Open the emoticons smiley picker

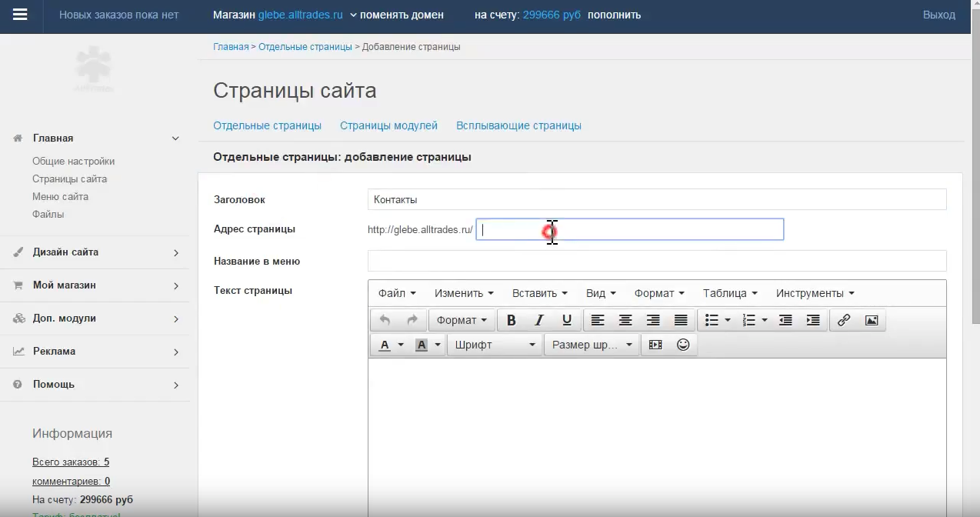(683, 345)
